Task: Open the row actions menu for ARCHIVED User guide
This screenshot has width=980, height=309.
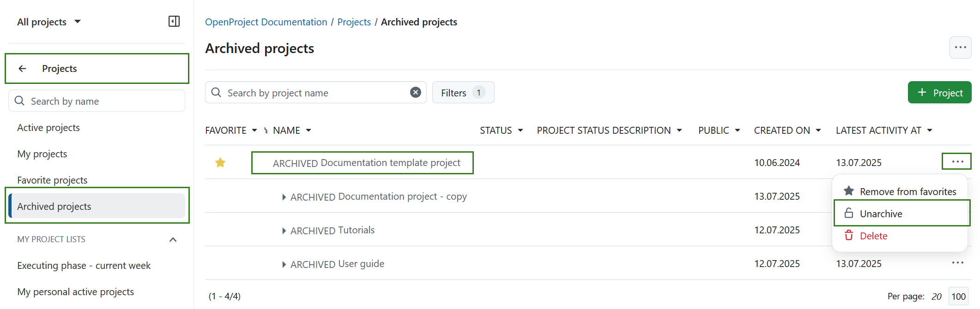Action: [957, 263]
